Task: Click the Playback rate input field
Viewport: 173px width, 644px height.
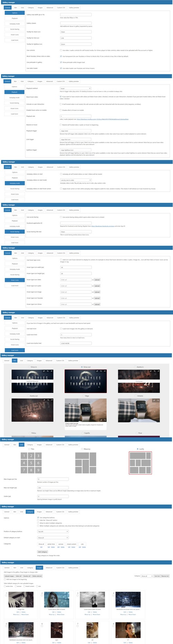Action: [x=75, y=116]
